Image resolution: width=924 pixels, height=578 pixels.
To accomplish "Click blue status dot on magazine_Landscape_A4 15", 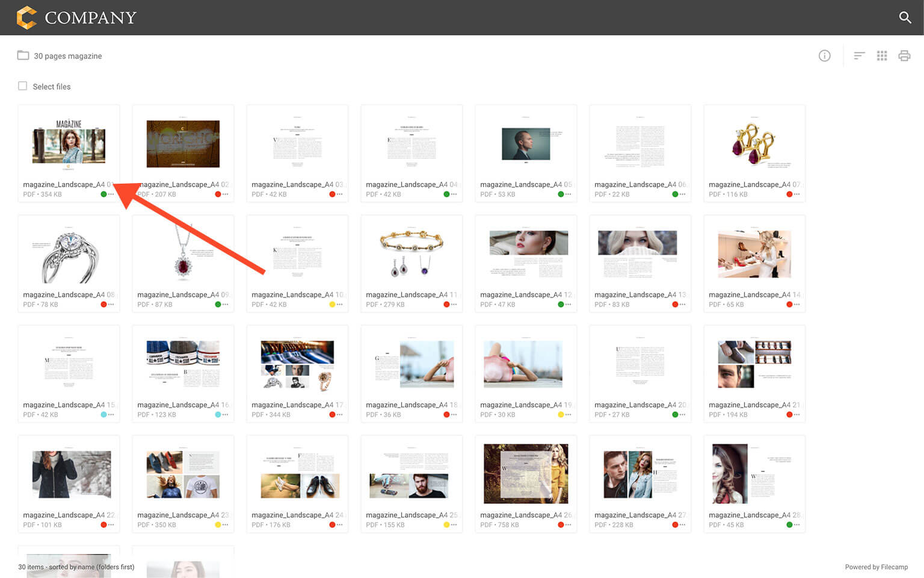I will (x=103, y=415).
